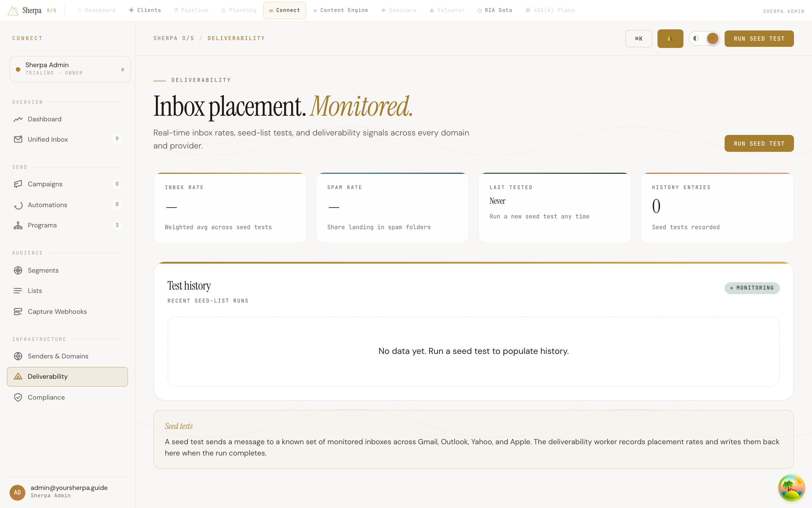Click the Pipeline arrow icon

[x=176, y=10]
